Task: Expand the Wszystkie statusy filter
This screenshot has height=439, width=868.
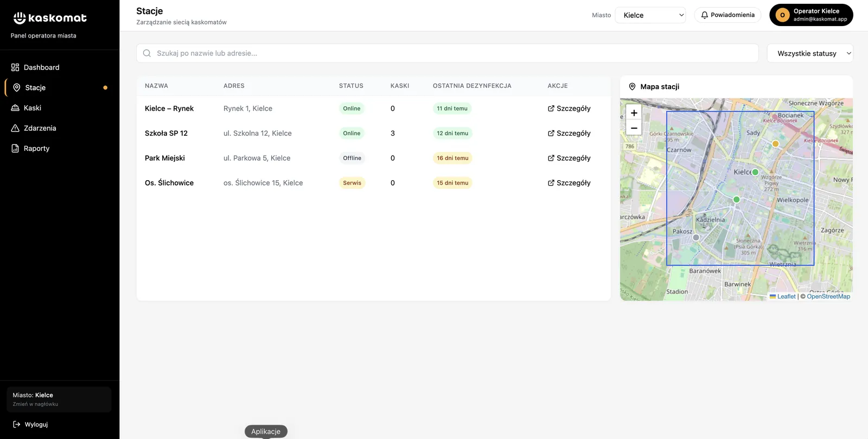Action: (810, 53)
